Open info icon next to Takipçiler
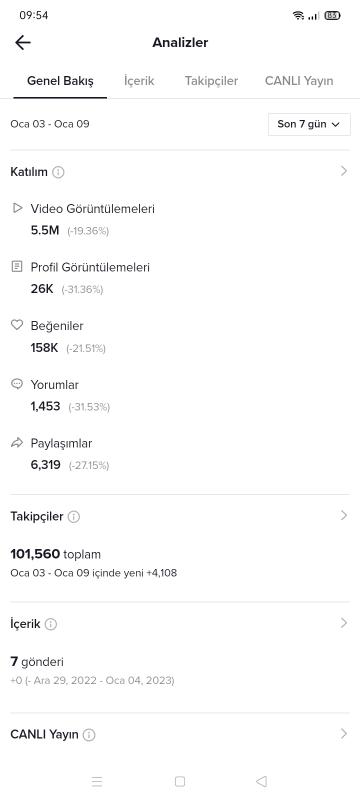This screenshot has width=360, height=800. (x=74, y=517)
